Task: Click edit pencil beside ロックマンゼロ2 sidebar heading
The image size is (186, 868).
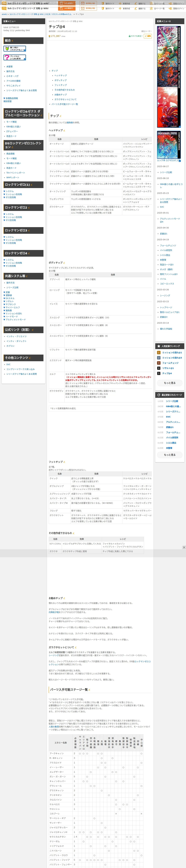Action: (29, 208)
